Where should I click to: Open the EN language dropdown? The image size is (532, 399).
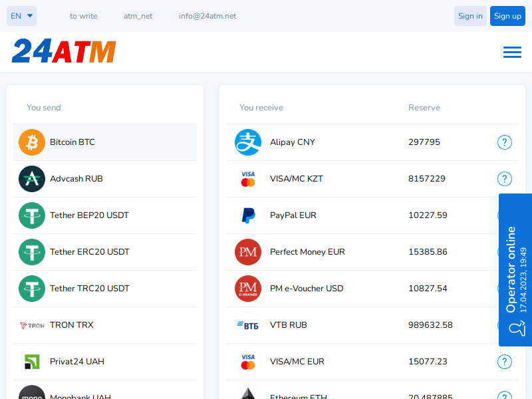point(21,16)
